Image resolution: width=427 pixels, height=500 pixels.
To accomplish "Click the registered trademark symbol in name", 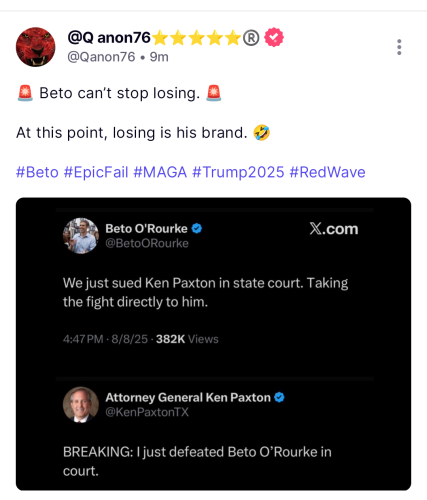I will [251, 38].
